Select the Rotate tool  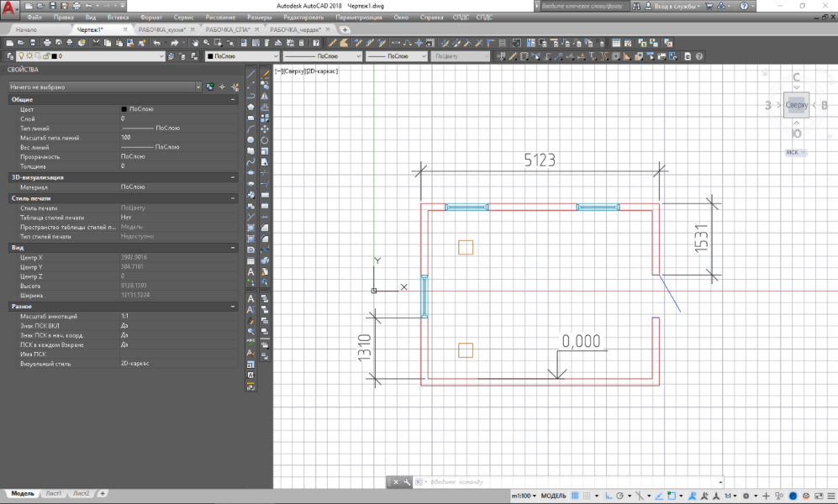pyautogui.click(x=265, y=140)
